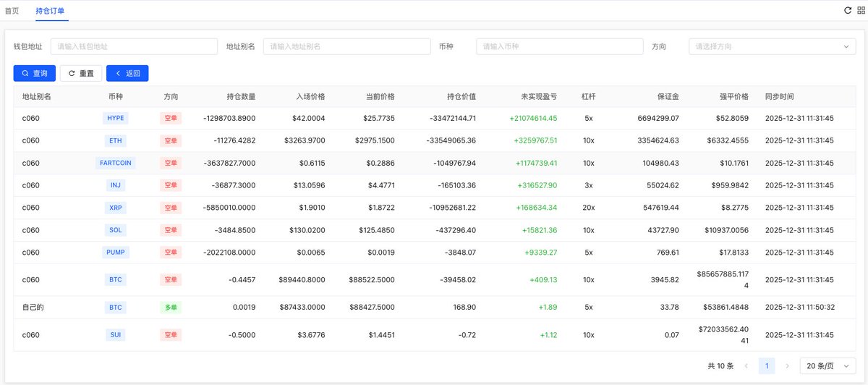Image resolution: width=868 pixels, height=385 pixels.
Task: Click the $88522.5000 current price cell
Action: coord(373,280)
